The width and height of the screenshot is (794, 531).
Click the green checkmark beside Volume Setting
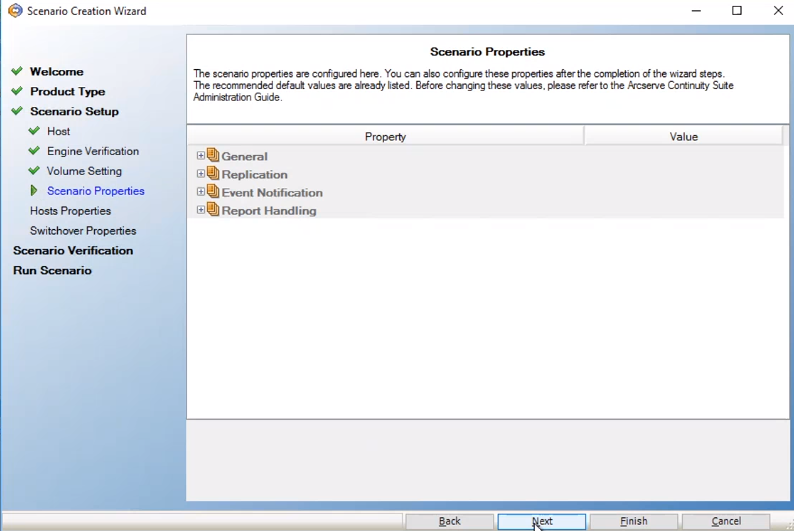point(34,170)
